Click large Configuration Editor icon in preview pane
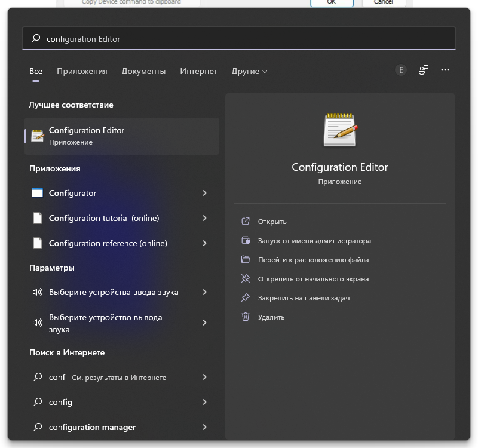Viewport: 478px width, 448px height. pos(340,130)
